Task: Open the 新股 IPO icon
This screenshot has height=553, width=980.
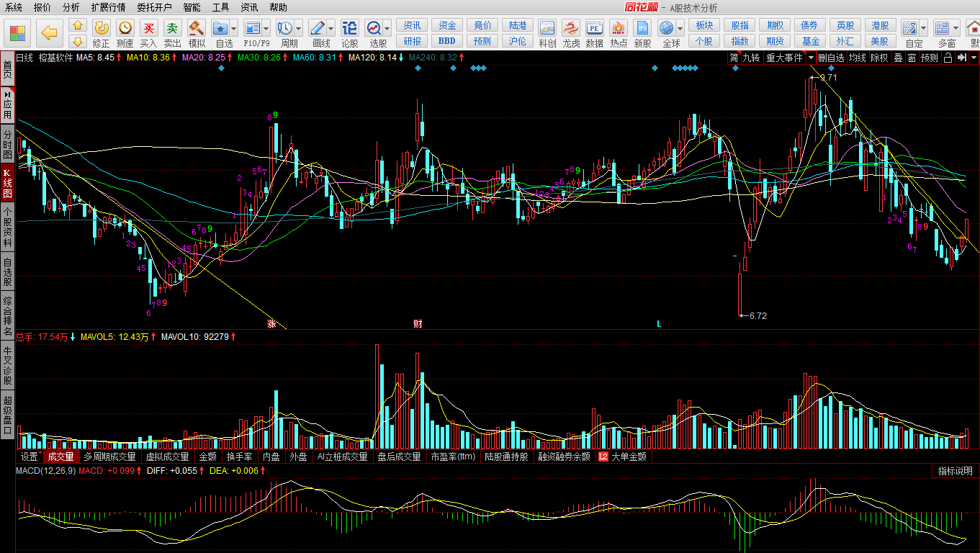Action: click(x=642, y=33)
